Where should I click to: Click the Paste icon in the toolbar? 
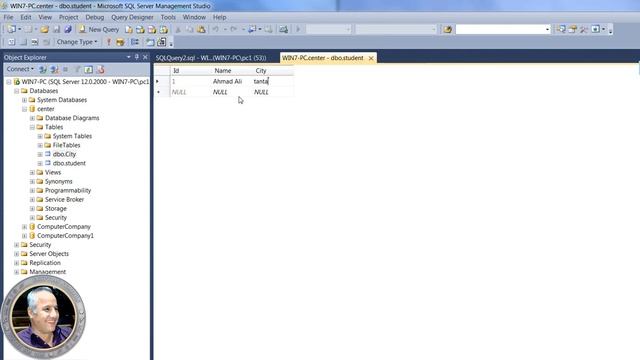tap(201, 29)
